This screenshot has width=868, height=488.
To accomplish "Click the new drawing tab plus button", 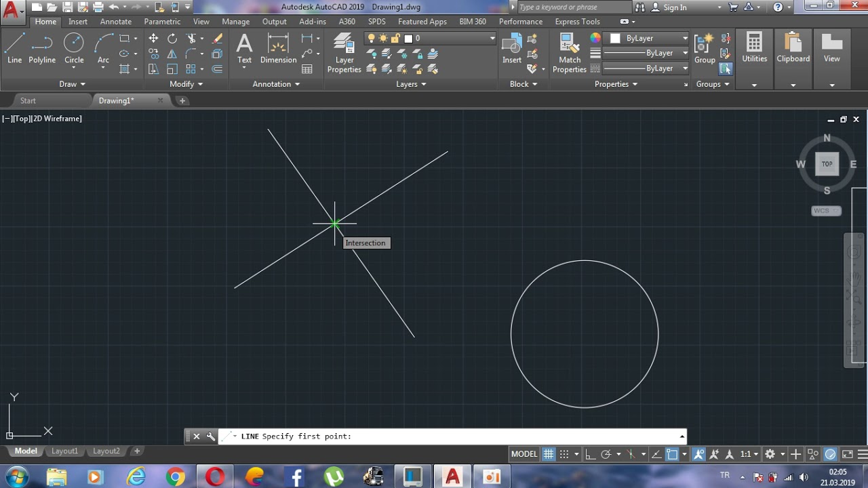I will point(182,100).
